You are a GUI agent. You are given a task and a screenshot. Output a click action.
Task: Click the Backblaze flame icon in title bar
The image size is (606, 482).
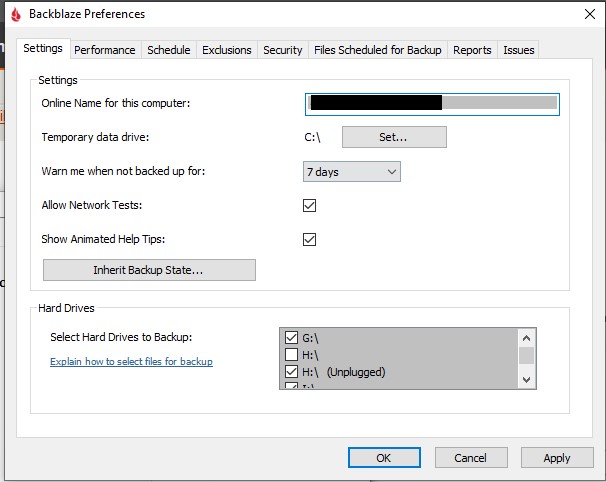pyautogui.click(x=16, y=14)
